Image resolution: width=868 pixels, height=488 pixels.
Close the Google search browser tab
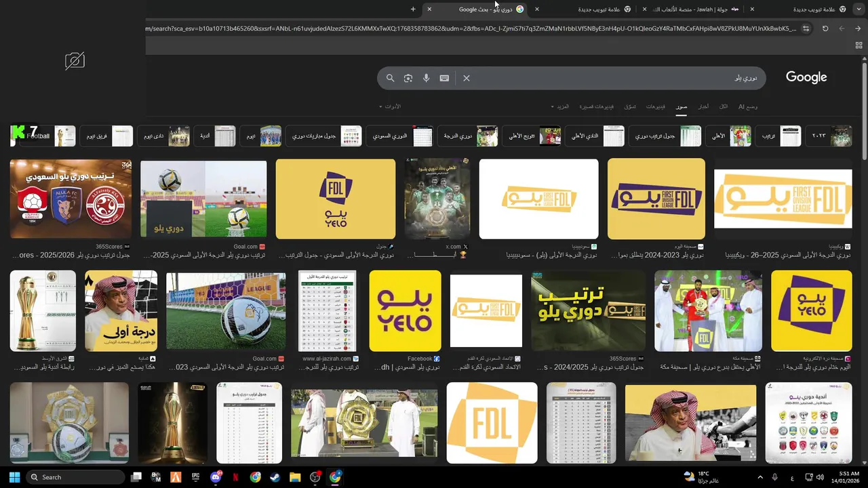point(429,9)
